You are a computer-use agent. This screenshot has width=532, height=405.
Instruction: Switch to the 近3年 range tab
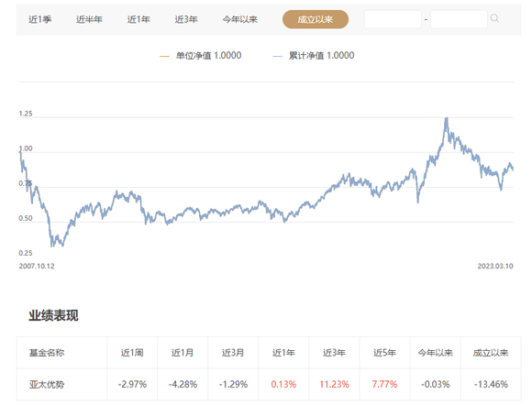point(186,19)
